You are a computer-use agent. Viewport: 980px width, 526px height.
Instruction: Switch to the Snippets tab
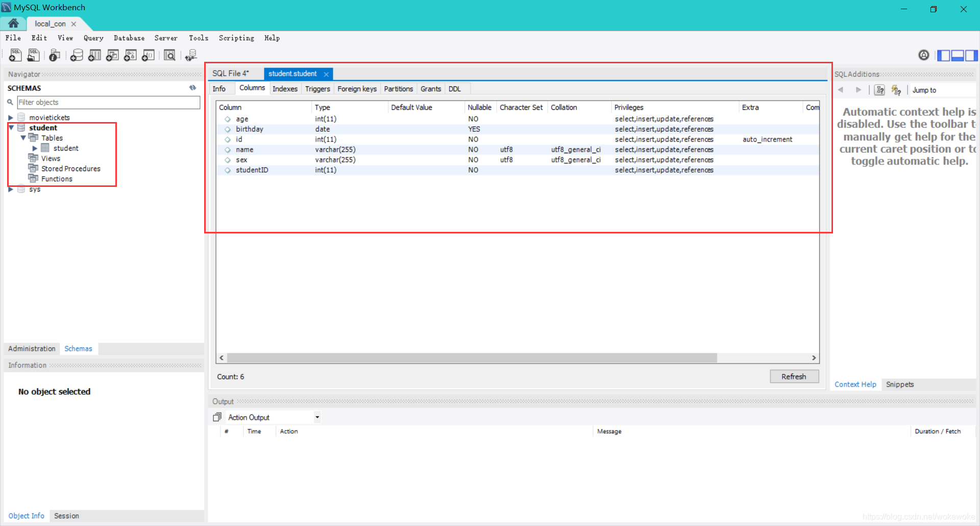900,385
